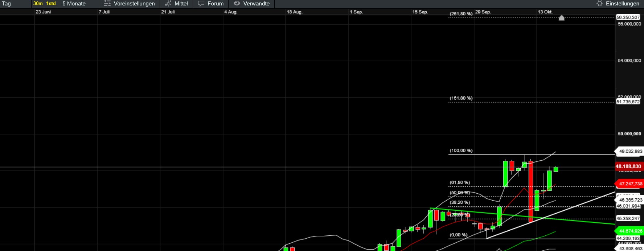644x251 pixels.
Task: Select the (100,00 %) Fibonacci level label
Action: [x=461, y=151]
